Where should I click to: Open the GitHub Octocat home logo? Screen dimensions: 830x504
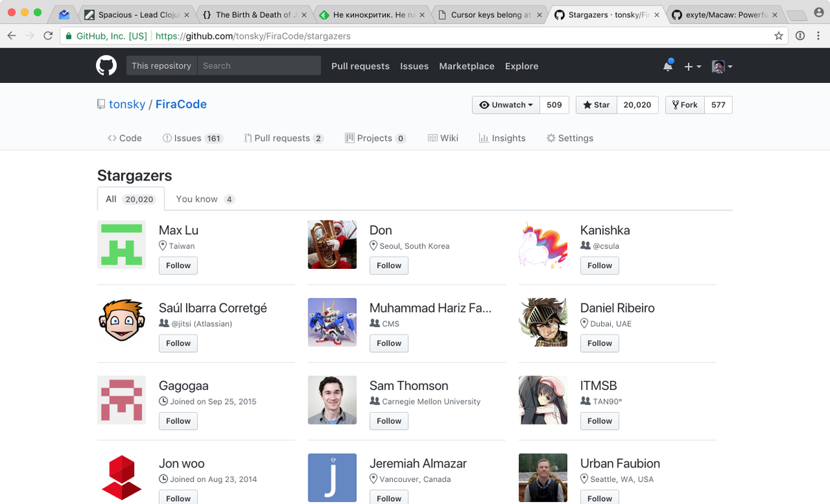(x=106, y=66)
